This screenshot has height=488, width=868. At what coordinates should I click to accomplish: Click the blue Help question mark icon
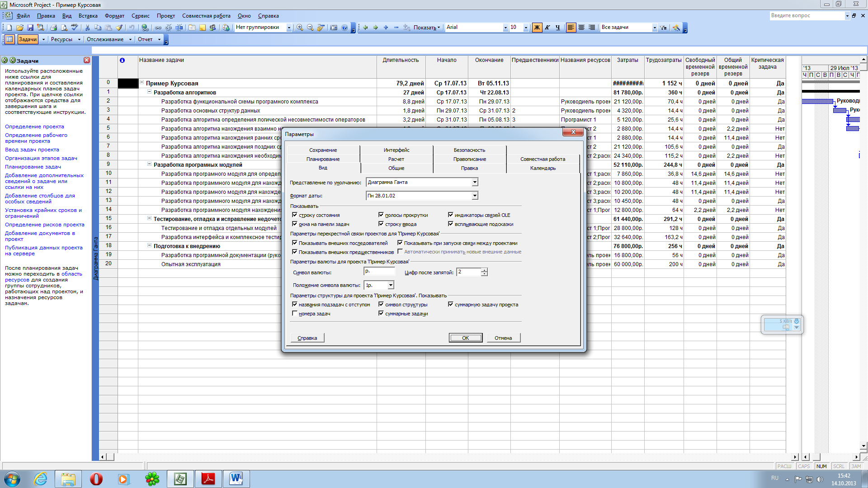pos(344,28)
